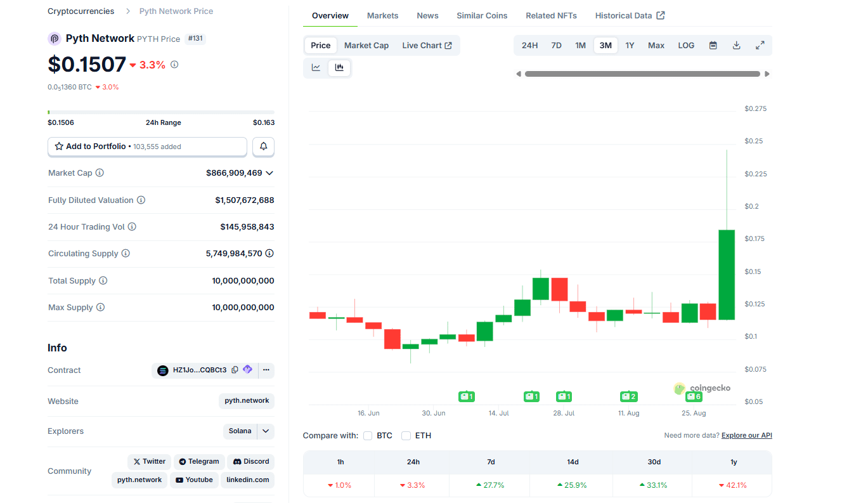The height and width of the screenshot is (503, 868).
Task: Download the chart data using the download icon
Action: tap(736, 45)
